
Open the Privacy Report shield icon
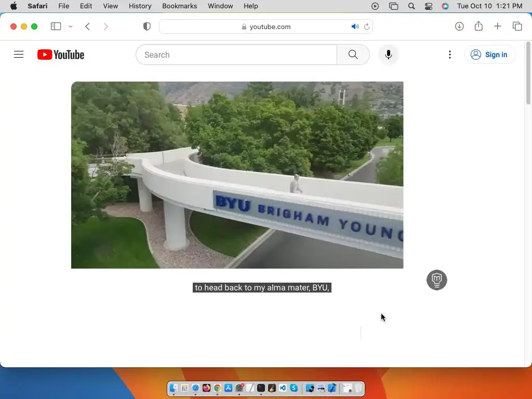pos(147,26)
